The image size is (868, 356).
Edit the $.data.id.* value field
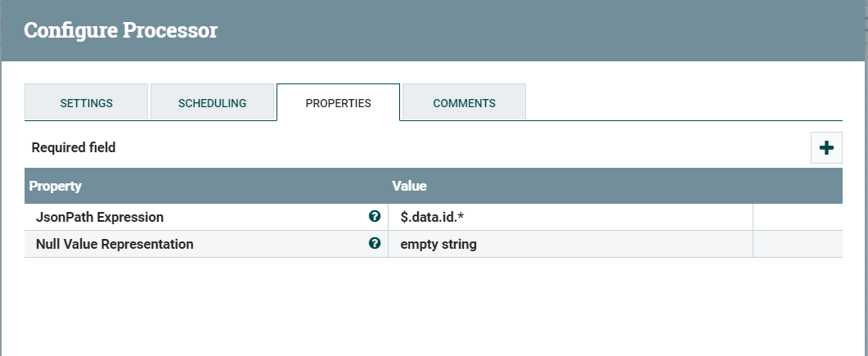pos(570,218)
